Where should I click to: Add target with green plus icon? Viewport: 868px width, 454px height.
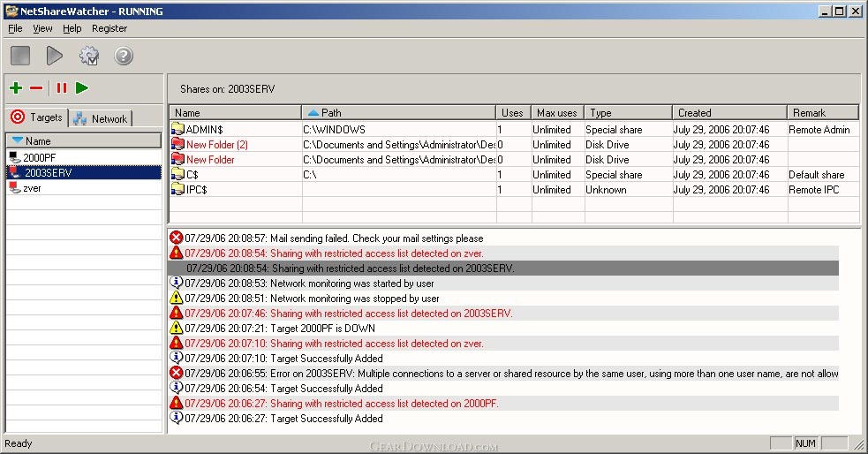16,87
